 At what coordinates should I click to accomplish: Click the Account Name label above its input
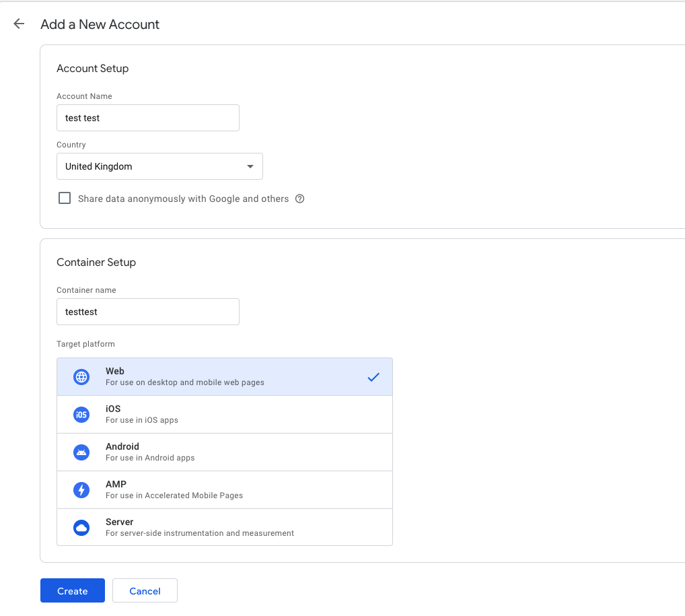click(x=84, y=96)
